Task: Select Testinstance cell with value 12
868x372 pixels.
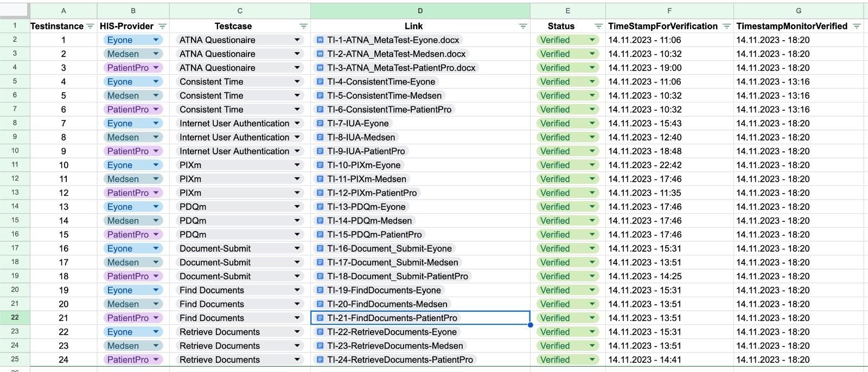Action: coord(63,193)
